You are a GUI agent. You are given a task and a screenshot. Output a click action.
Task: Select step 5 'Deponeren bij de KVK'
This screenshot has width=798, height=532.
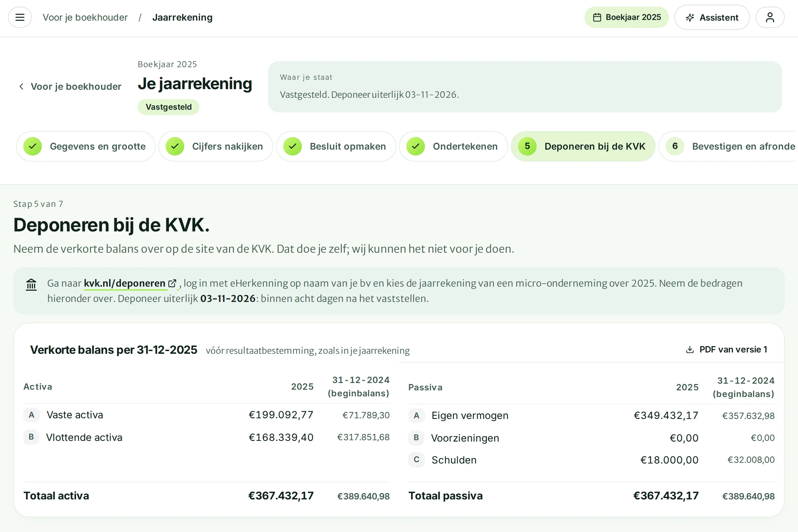(583, 146)
